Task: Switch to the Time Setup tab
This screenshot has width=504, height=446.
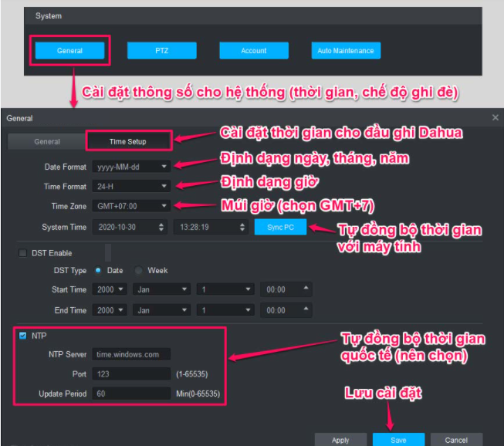Action: 127,141
